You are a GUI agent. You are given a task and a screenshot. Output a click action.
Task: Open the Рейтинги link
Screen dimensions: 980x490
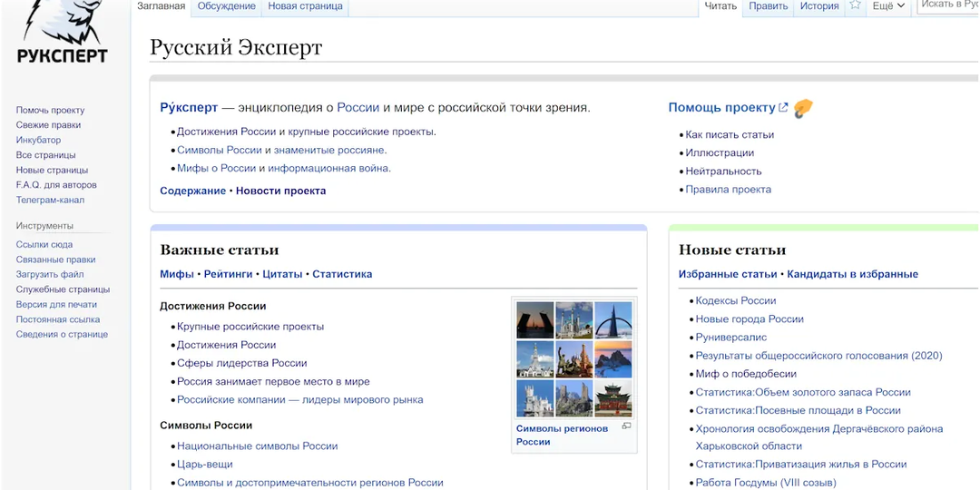[x=228, y=274]
